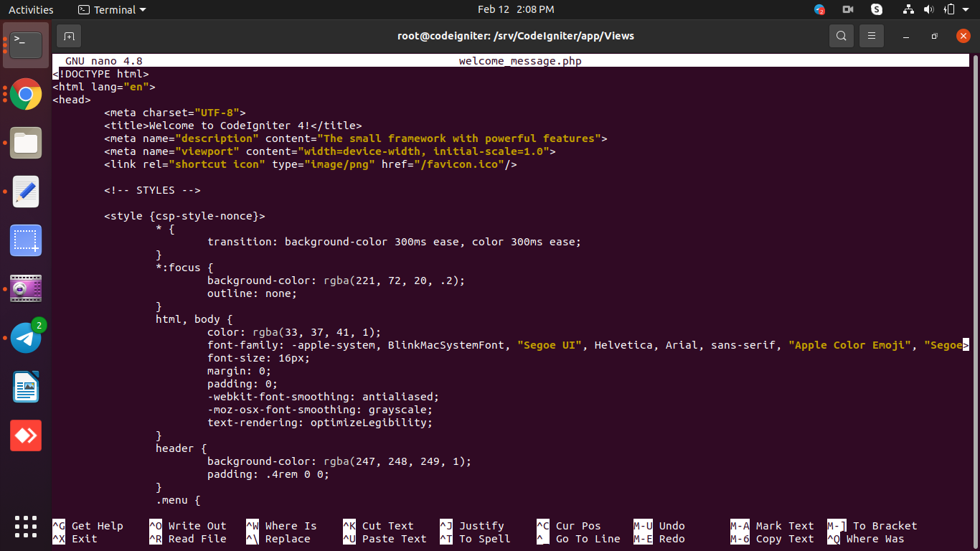Click the Where Was shortcut label
980x551 pixels.
coord(875,539)
